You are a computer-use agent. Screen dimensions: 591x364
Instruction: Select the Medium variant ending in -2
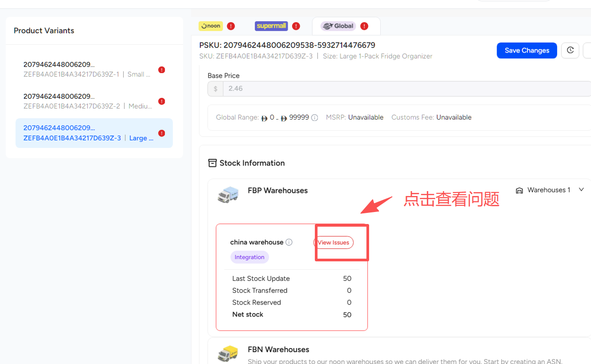click(94, 101)
